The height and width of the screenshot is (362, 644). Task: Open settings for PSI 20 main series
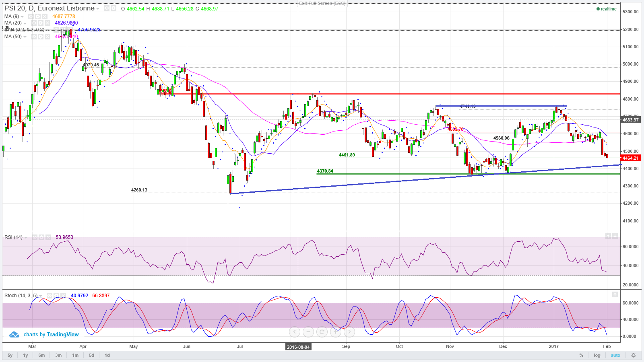[114, 8]
